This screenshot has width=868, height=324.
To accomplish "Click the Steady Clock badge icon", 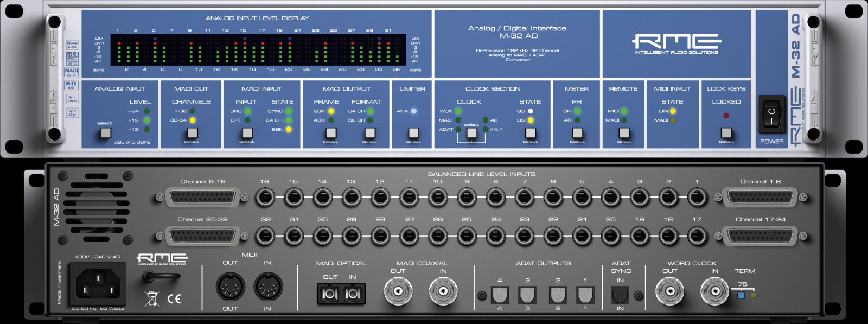I will (x=72, y=45).
